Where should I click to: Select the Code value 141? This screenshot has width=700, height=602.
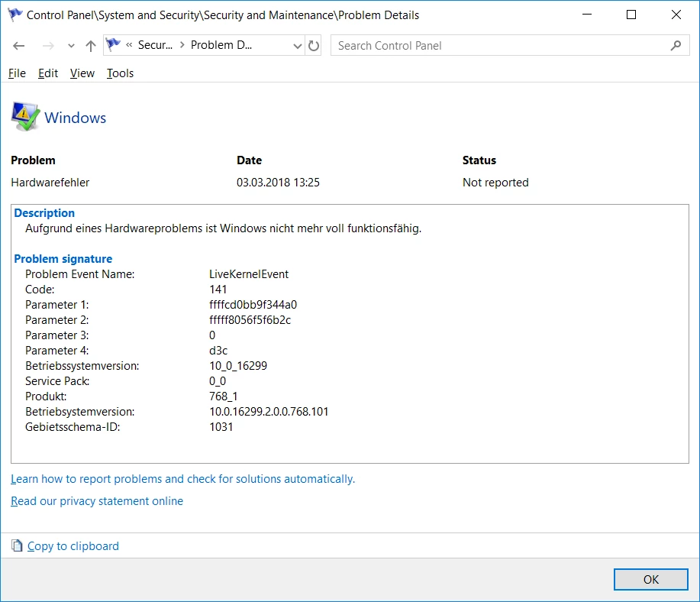[x=218, y=289]
